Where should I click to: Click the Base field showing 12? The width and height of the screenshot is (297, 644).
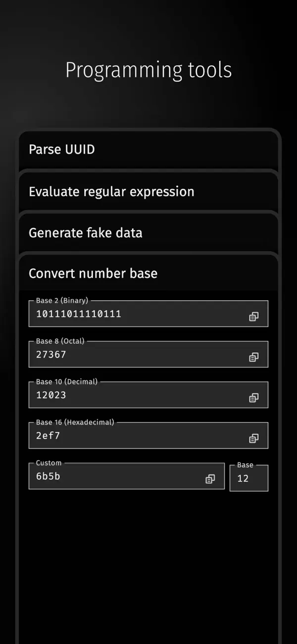coord(248,479)
